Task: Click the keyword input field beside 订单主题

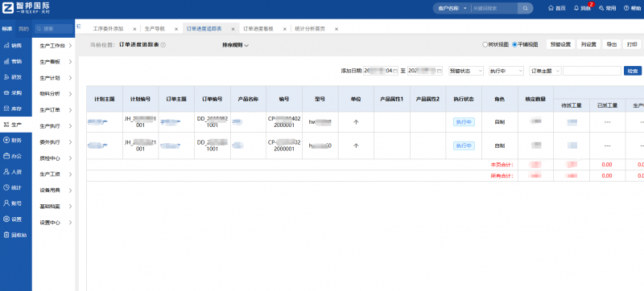Action: pos(592,71)
